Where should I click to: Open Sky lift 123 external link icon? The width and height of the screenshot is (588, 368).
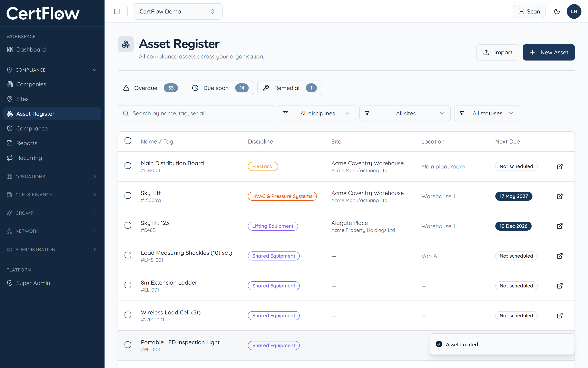[x=560, y=226]
